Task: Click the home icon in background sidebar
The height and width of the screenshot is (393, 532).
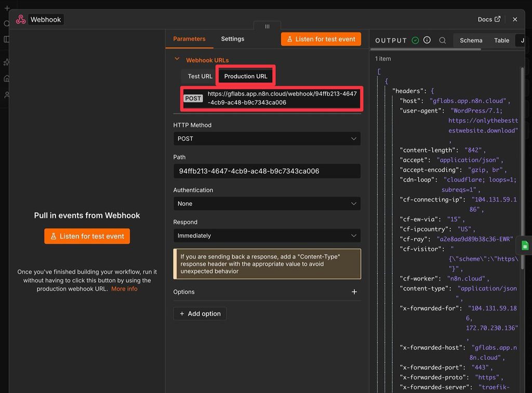Action: coord(6,78)
